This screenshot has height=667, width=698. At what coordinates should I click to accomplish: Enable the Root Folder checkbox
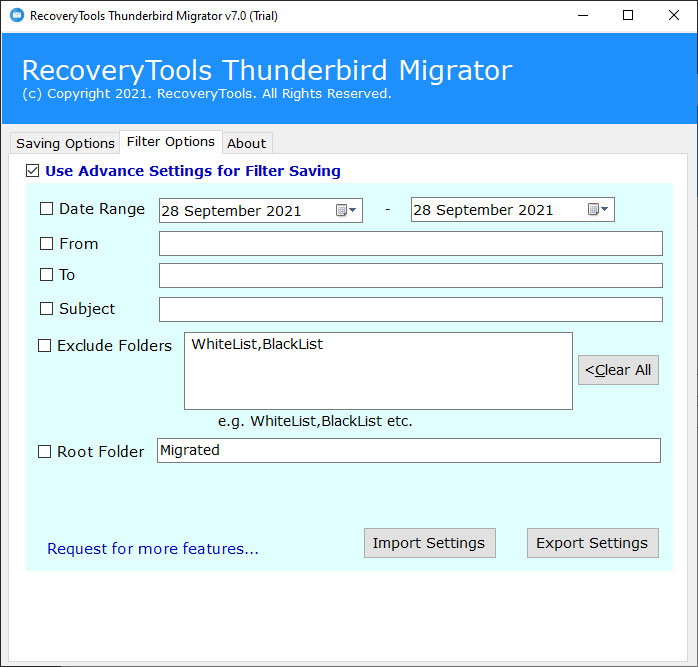(44, 451)
